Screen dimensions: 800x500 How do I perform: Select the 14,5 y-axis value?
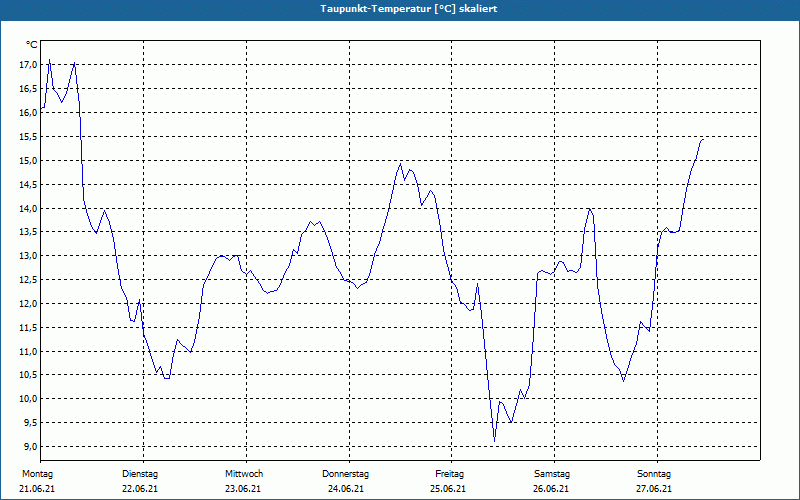click(x=29, y=184)
